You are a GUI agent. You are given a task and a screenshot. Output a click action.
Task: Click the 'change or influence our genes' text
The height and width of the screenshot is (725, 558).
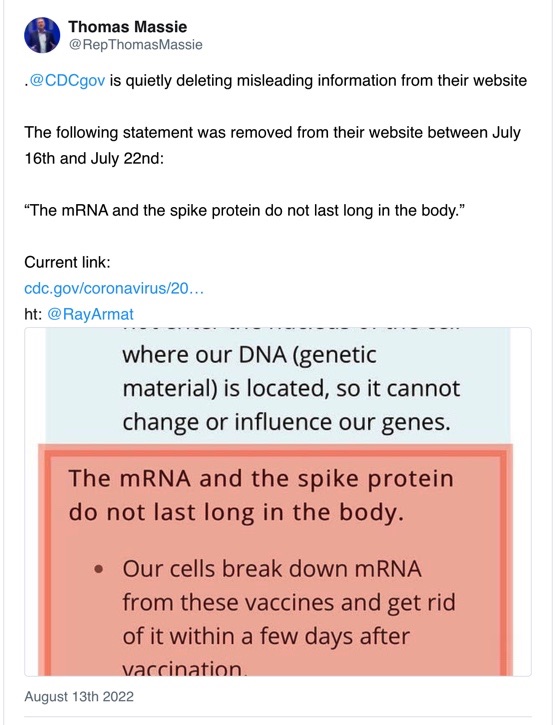[x=286, y=422]
